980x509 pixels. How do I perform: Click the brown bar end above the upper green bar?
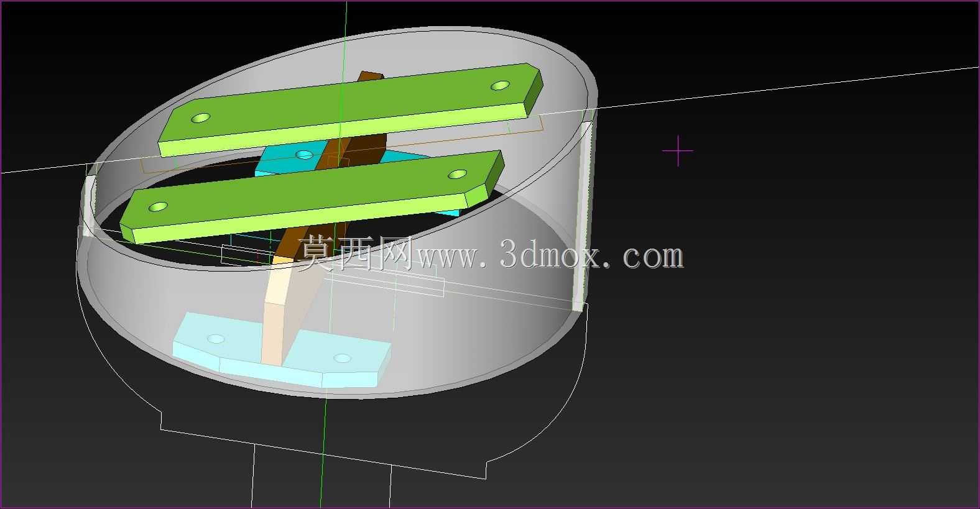(371, 76)
